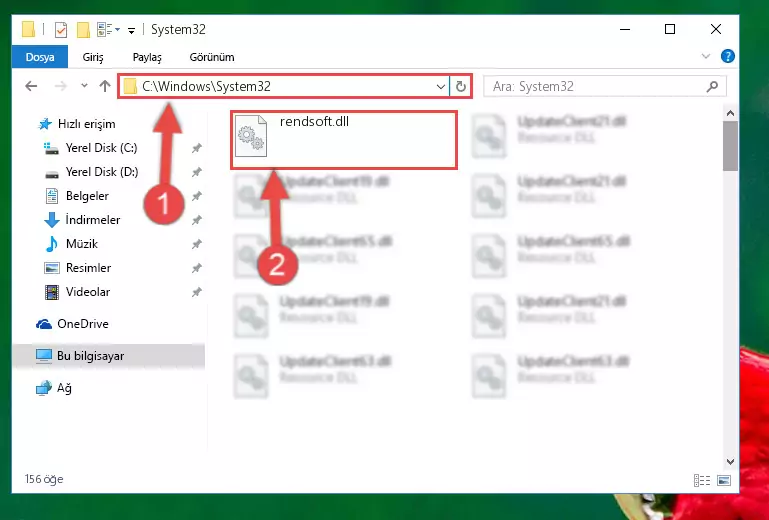Image resolution: width=769 pixels, height=520 pixels.
Task: Click the New folder icon in title bar
Action: click(x=84, y=30)
